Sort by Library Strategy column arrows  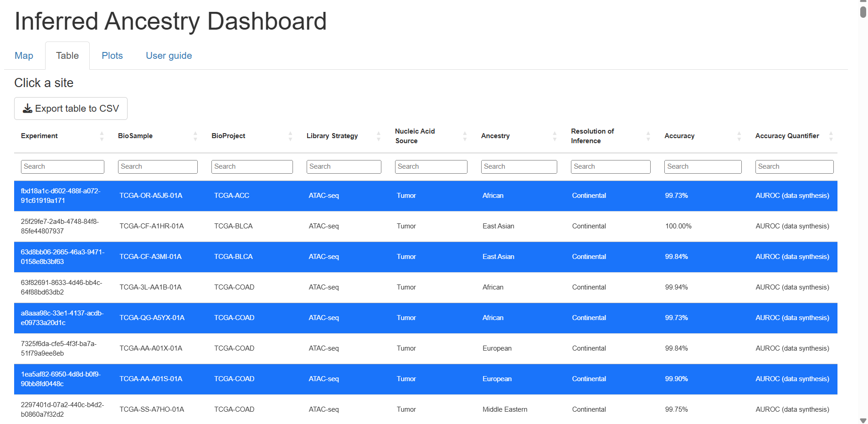pyautogui.click(x=378, y=136)
